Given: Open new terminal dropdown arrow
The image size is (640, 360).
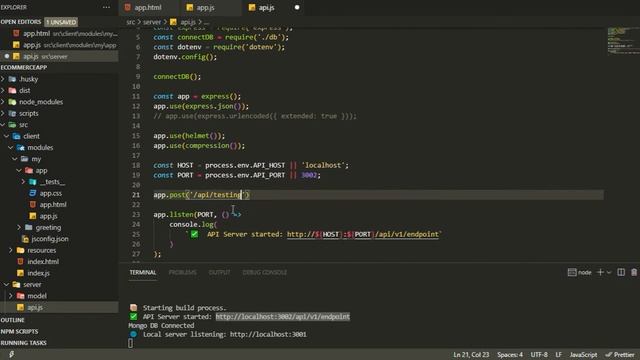Looking at the screenshot, I should (609, 272).
